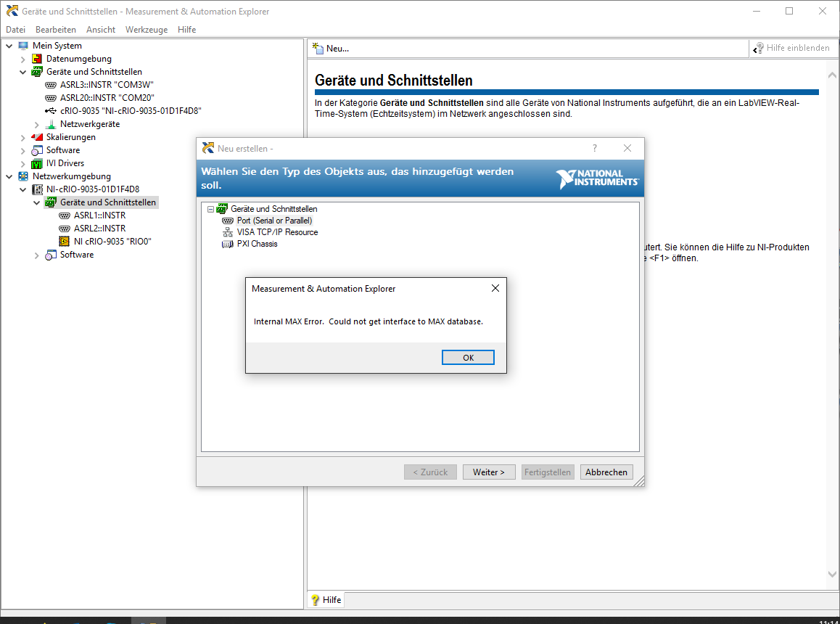Click Software icon under NI-cRIO-9035
The height and width of the screenshot is (624, 840).
pyautogui.click(x=51, y=255)
